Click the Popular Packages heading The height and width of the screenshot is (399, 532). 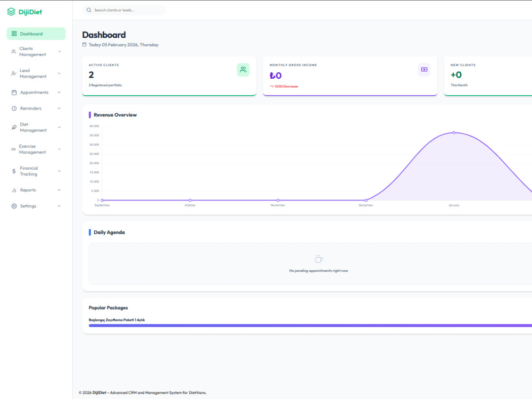108,307
